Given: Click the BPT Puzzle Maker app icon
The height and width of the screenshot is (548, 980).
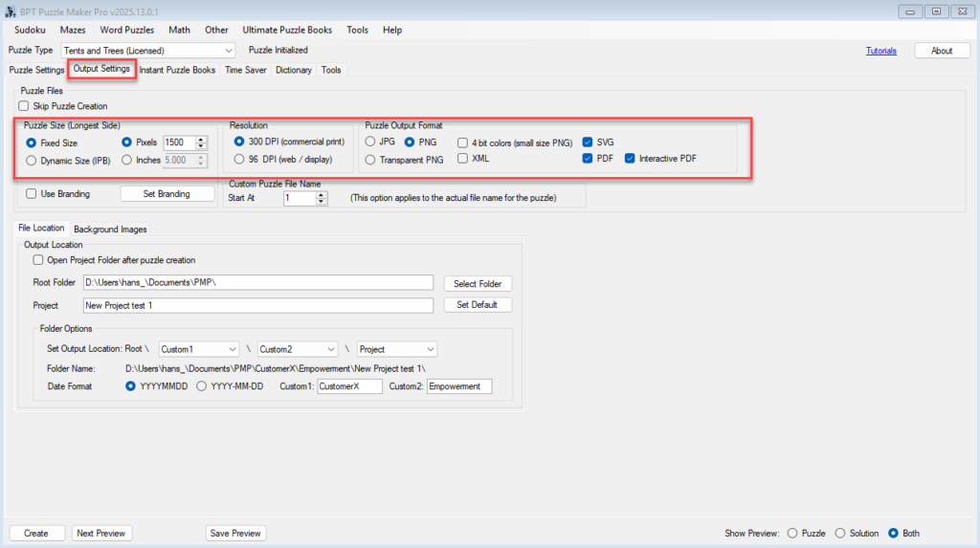Looking at the screenshot, I should [11, 11].
